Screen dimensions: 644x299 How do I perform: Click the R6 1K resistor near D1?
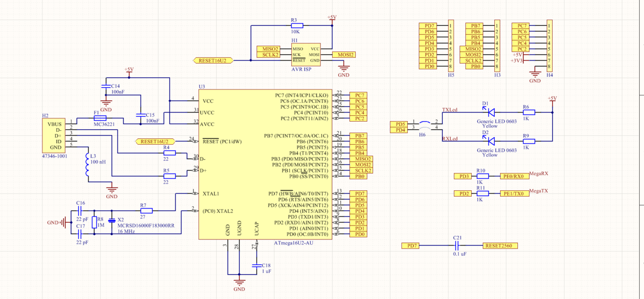pyautogui.click(x=528, y=113)
